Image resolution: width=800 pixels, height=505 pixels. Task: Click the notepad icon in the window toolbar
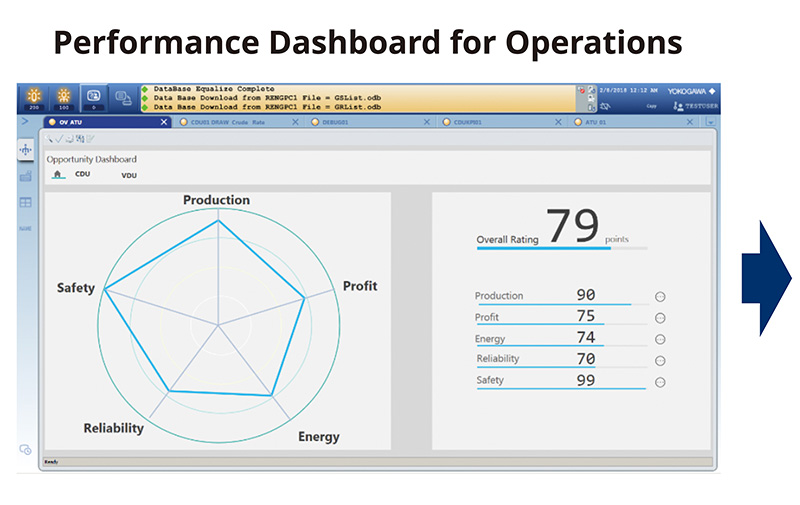91,139
